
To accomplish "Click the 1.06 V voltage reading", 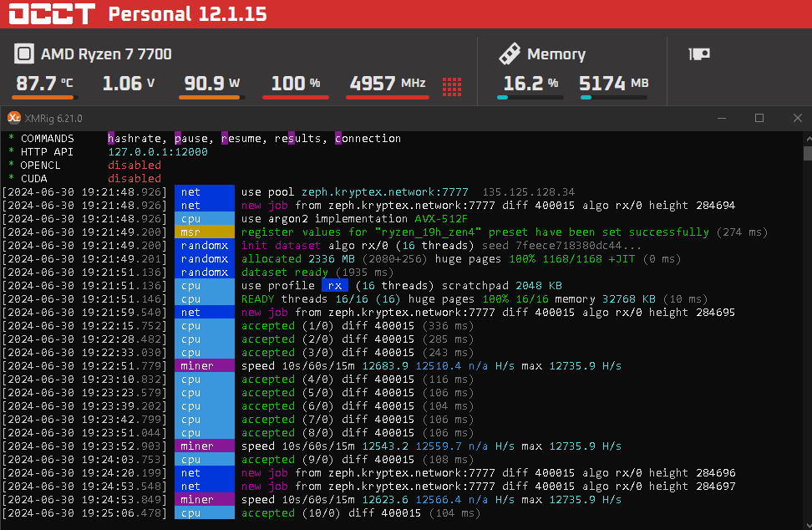I will [x=129, y=83].
